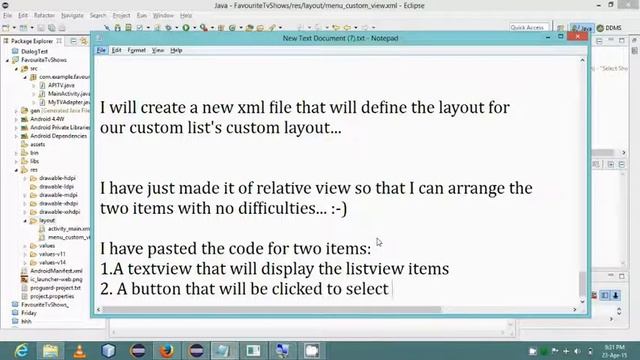Open Notepad File menu

[101, 50]
